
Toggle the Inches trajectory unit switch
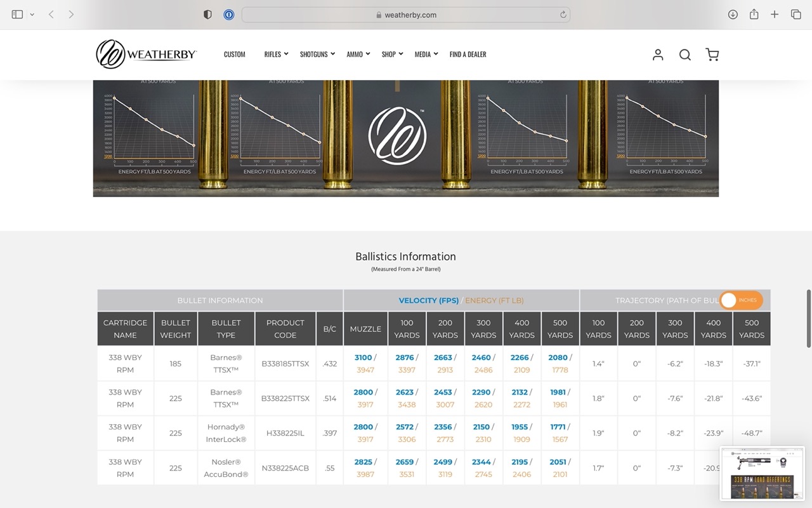point(741,300)
